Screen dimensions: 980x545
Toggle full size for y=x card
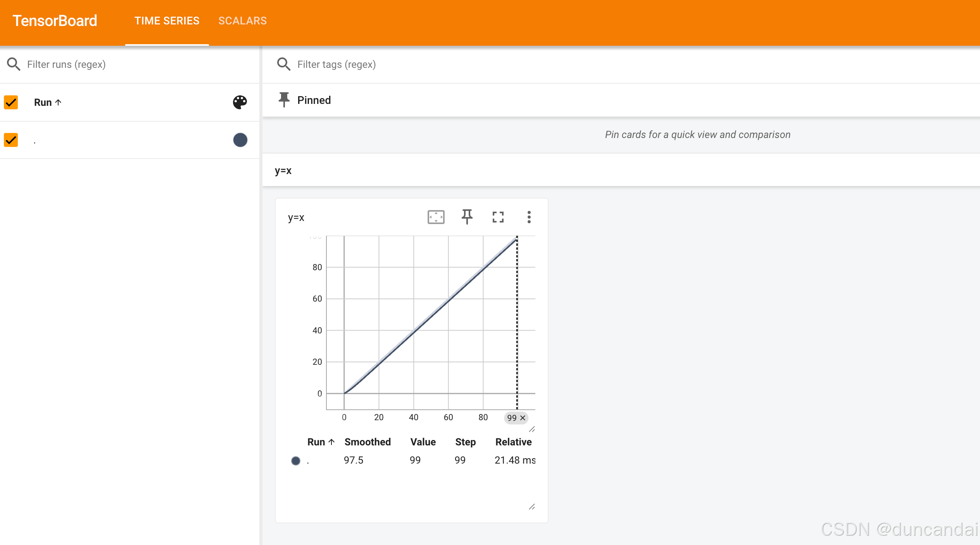498,217
